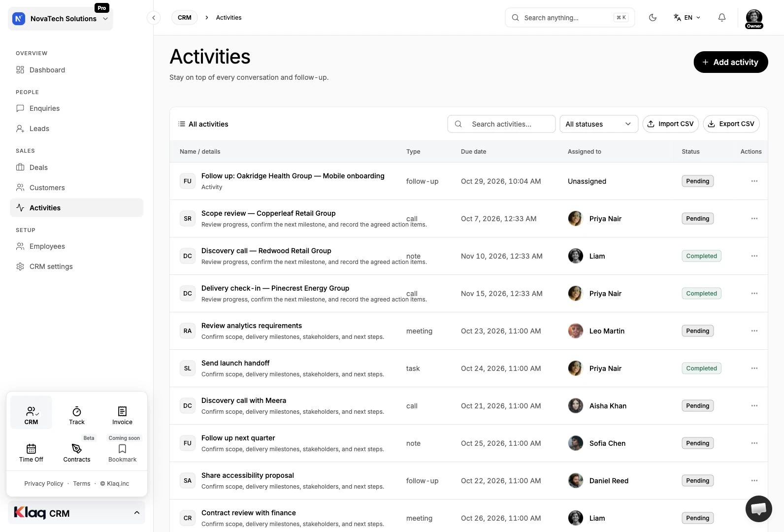
Task: Open notifications from the bell icon
Action: 722,18
